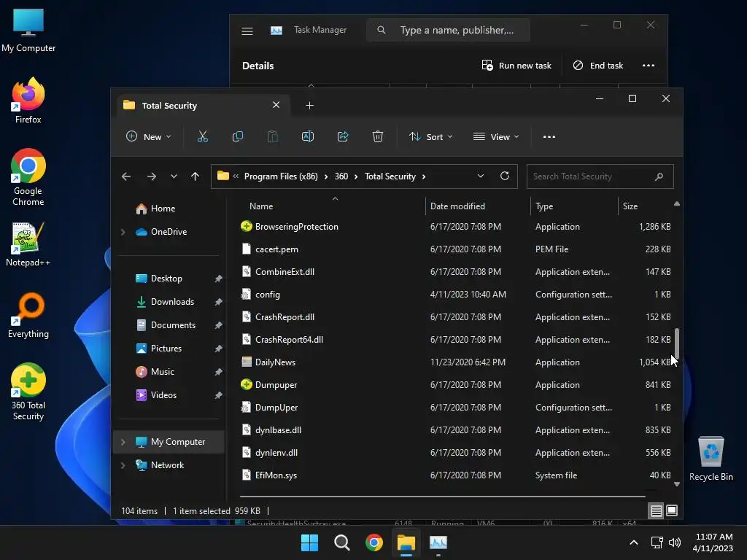Click Task Manager icon in the taskbar

click(x=438, y=542)
